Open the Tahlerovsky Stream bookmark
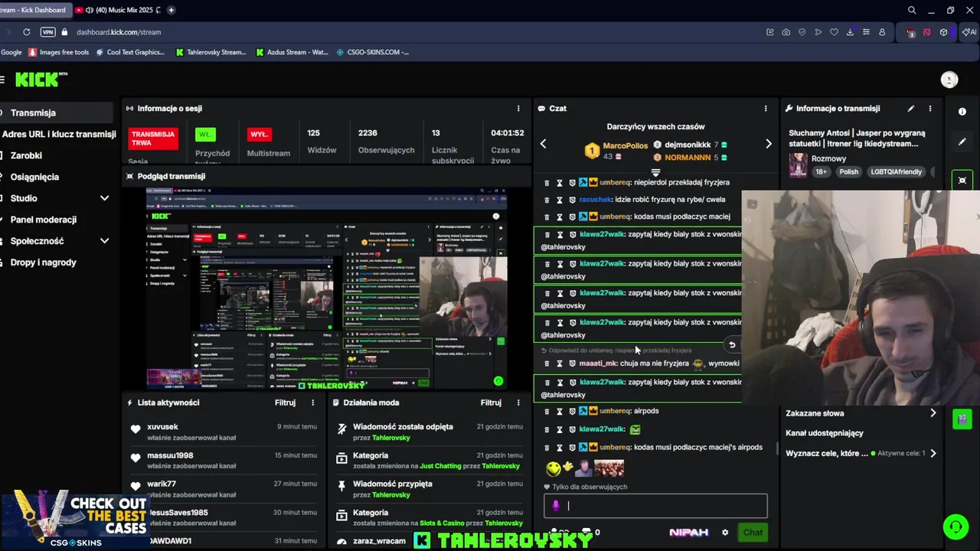This screenshot has width=980, height=551. click(x=211, y=52)
